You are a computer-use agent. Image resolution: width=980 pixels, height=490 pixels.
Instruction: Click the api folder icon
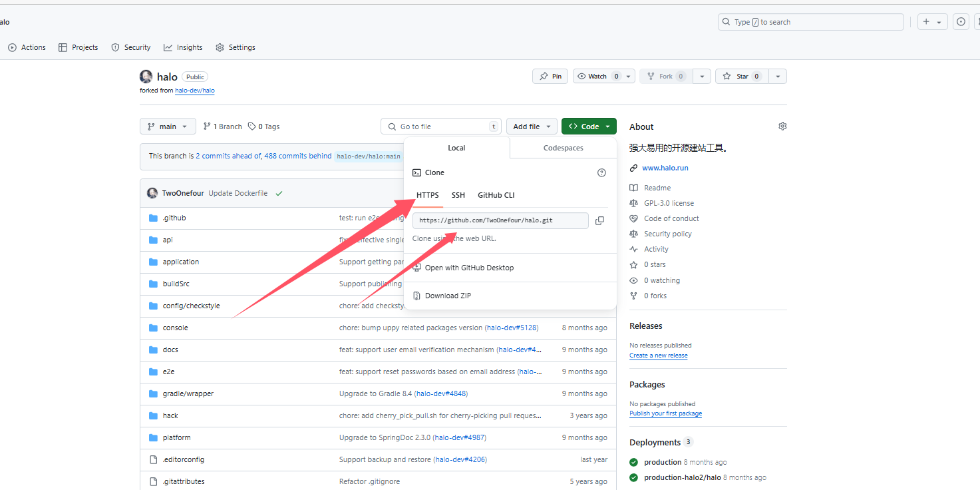[153, 240]
